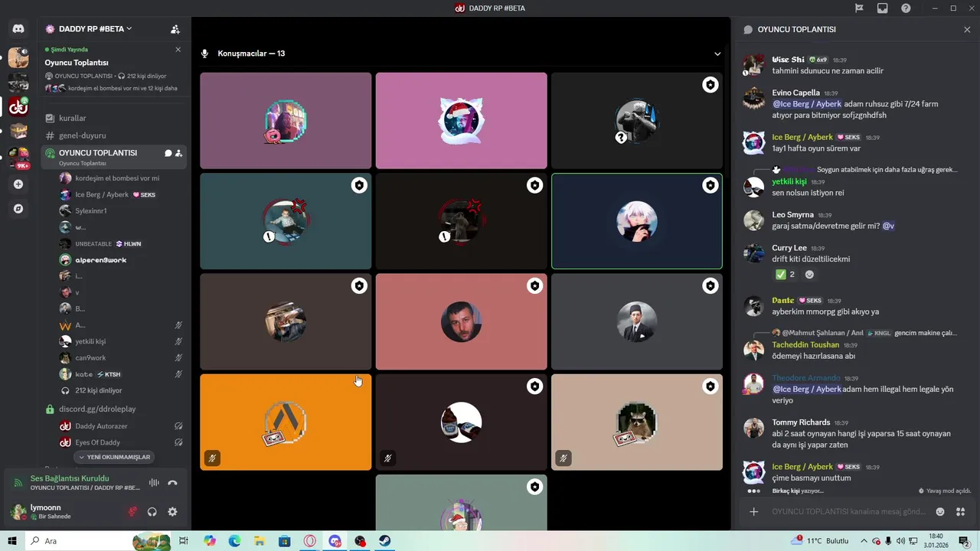Click Dante's username in chat

[783, 301]
